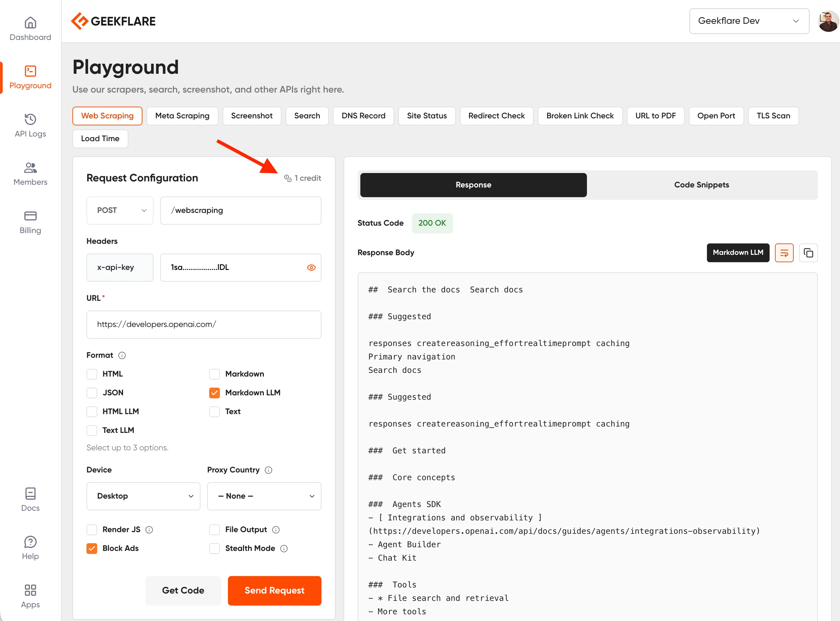Click the Playground terminal icon in sidebar
The width and height of the screenshot is (840, 621).
pyautogui.click(x=31, y=71)
